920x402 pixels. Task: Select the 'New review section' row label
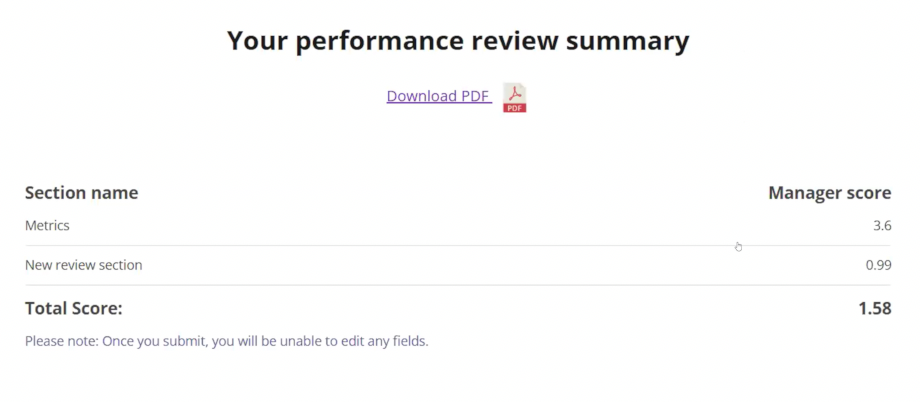[x=83, y=265]
